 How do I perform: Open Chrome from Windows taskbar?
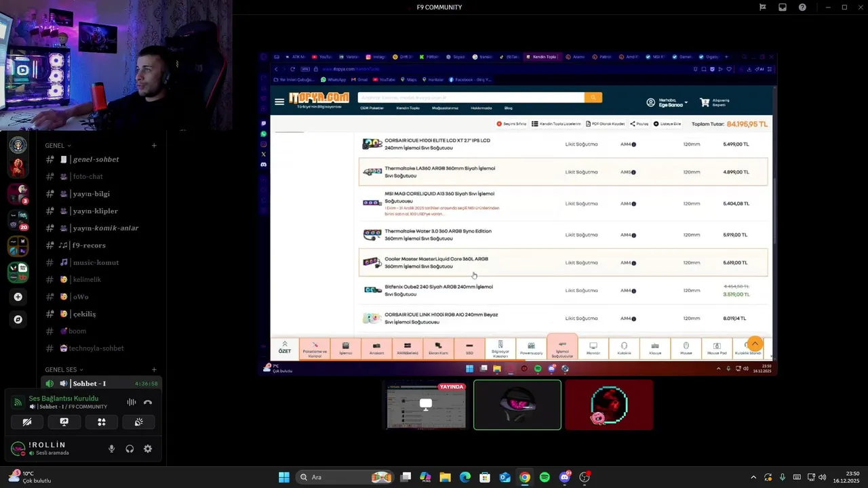525,477
